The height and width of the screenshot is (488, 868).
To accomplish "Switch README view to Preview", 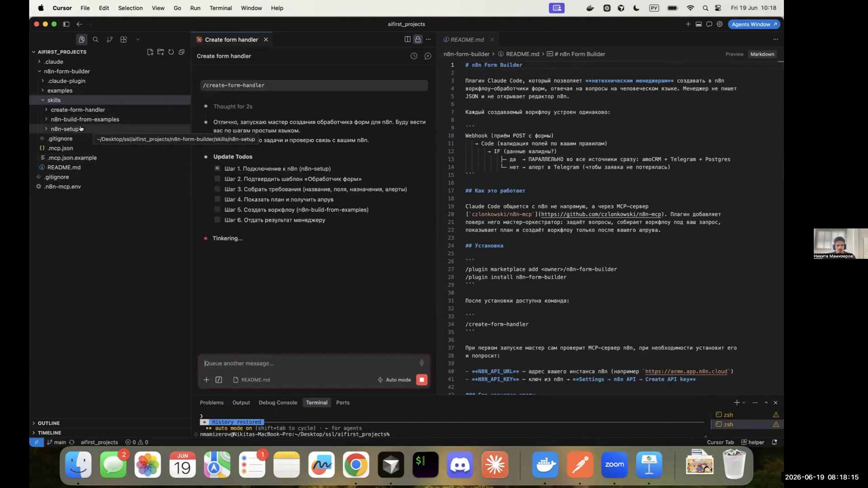I will [734, 54].
